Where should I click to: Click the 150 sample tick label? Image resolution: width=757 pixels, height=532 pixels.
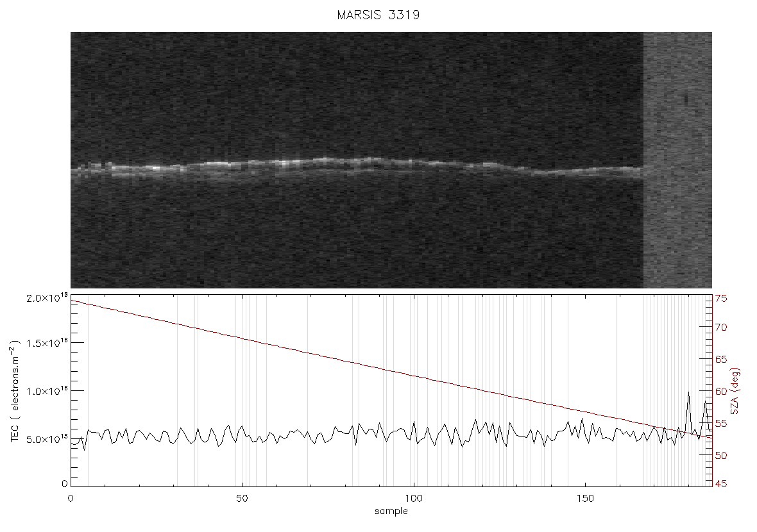[585, 498]
